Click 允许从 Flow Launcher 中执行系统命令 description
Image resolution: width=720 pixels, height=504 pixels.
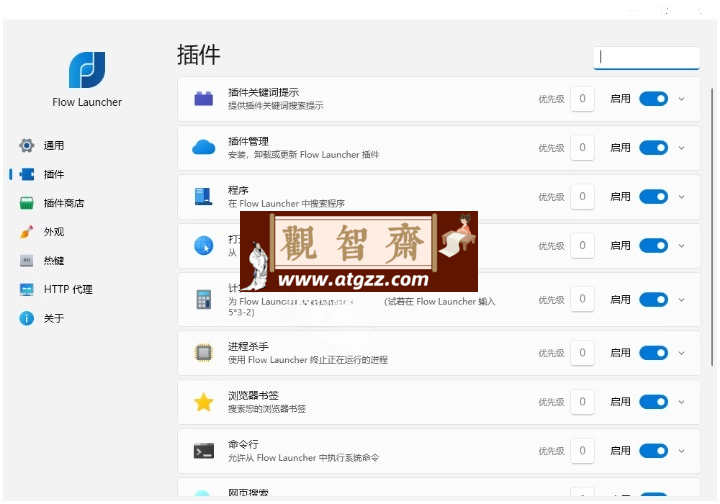tap(304, 458)
